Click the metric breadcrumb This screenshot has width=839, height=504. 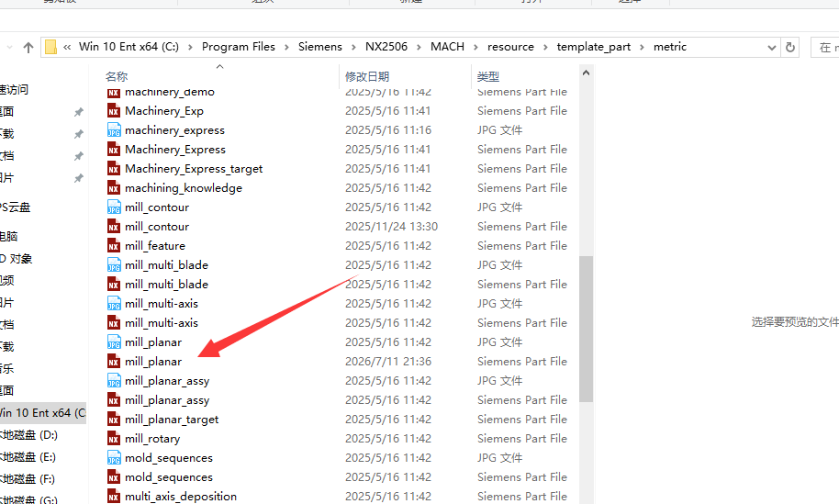coord(669,47)
